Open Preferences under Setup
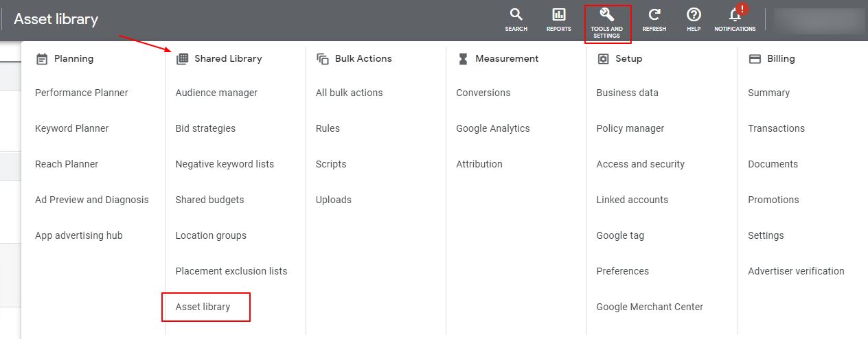Screen dimensions: 868x339 [x=623, y=271]
